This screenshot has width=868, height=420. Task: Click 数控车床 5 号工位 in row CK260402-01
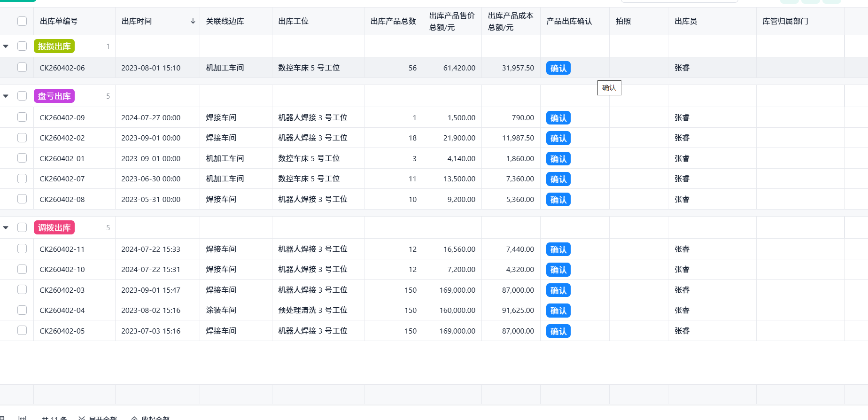pyautogui.click(x=309, y=158)
